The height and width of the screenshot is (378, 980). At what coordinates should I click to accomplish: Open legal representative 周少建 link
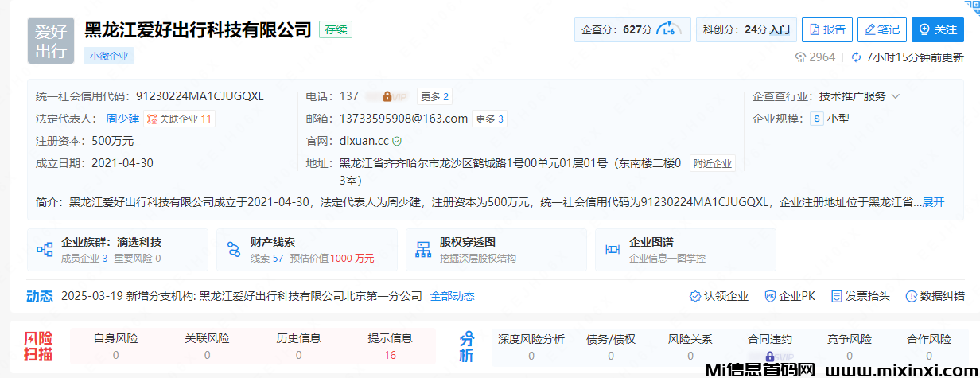pos(122,119)
